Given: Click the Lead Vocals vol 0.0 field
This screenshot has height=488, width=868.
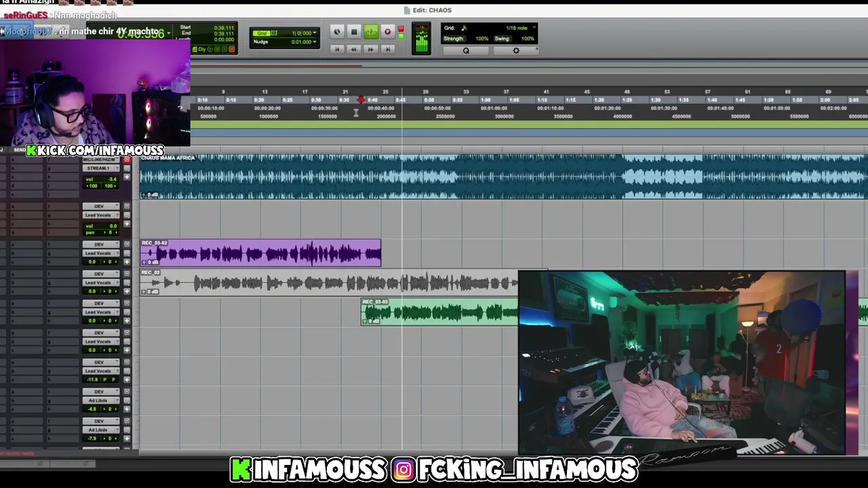Looking at the screenshot, I should [101, 226].
